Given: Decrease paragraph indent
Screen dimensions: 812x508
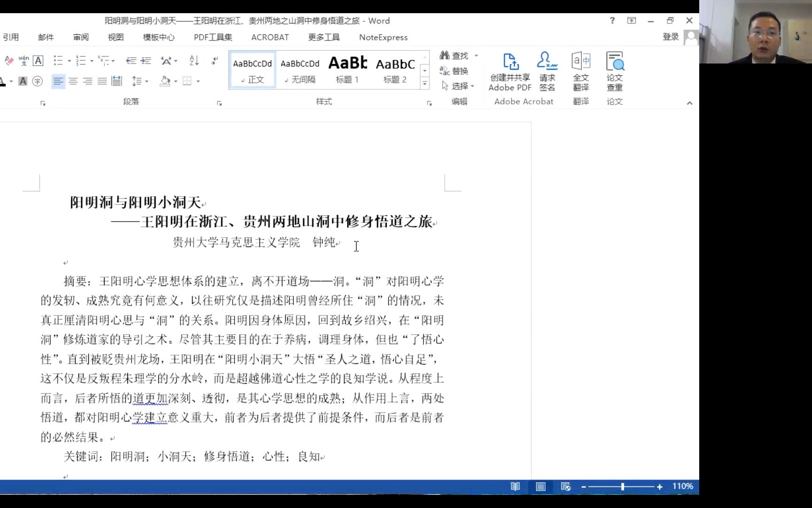Looking at the screenshot, I should coord(131,60).
